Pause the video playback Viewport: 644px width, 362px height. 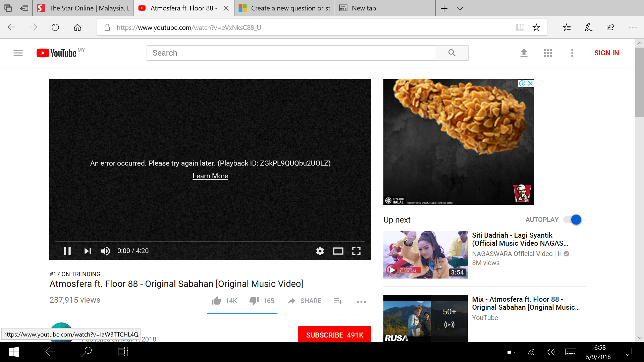click(67, 251)
